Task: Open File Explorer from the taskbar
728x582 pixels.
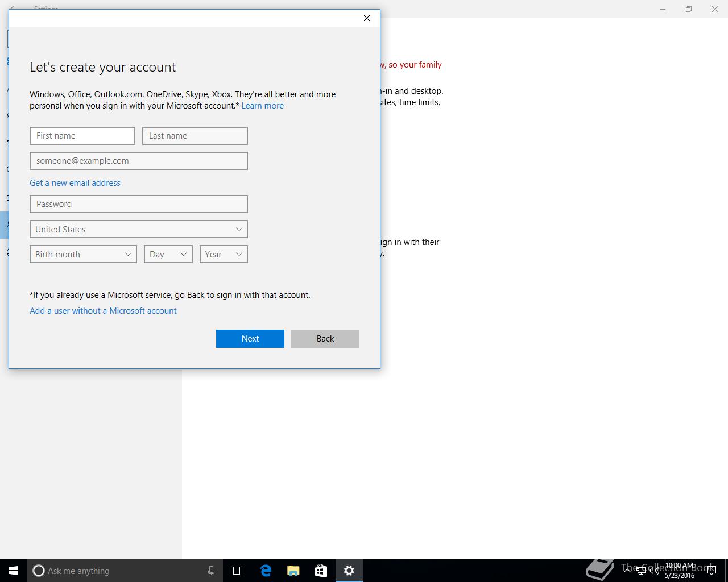Action: pos(293,571)
